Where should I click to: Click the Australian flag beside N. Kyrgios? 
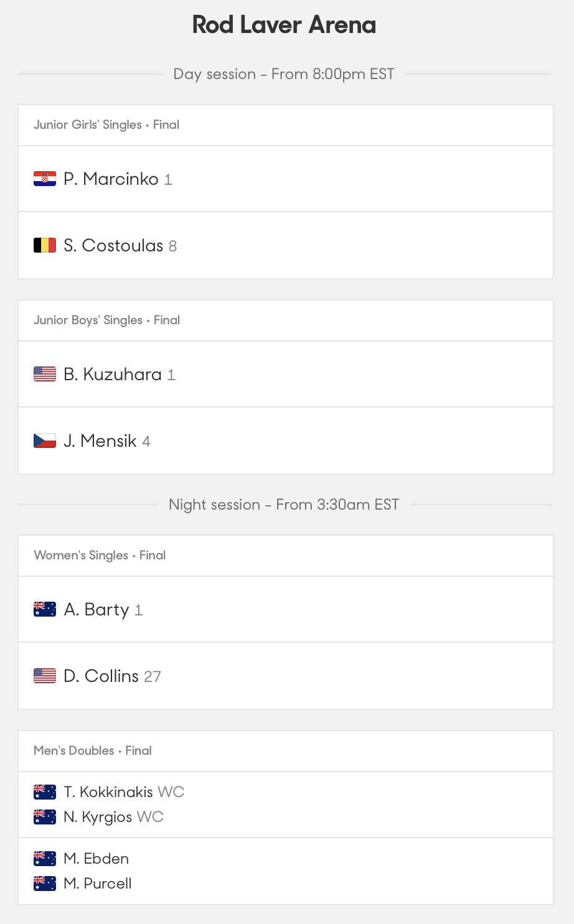[45, 817]
